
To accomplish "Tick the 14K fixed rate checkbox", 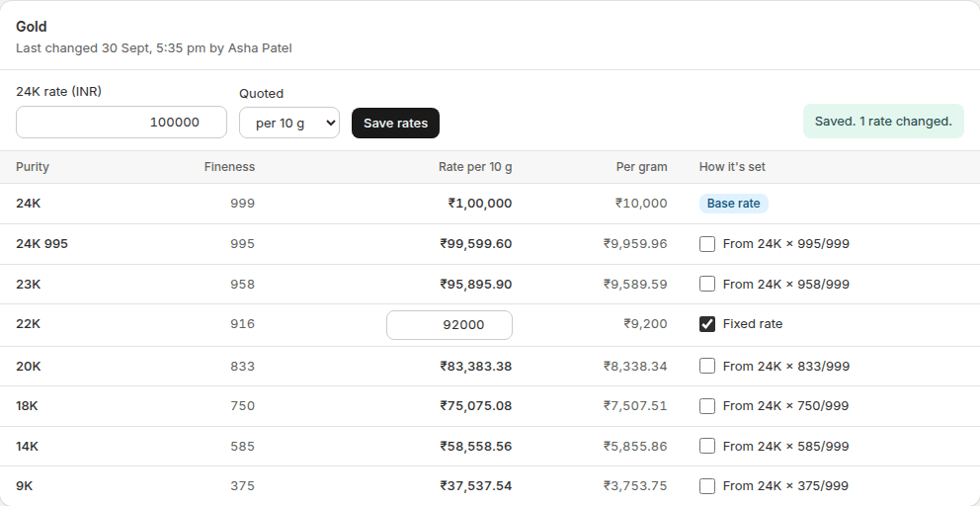I will tap(707, 446).
